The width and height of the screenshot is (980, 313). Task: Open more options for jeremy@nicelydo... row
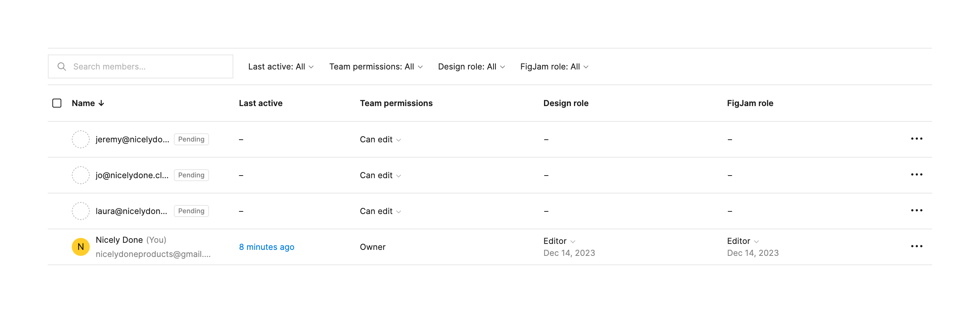coord(916,139)
